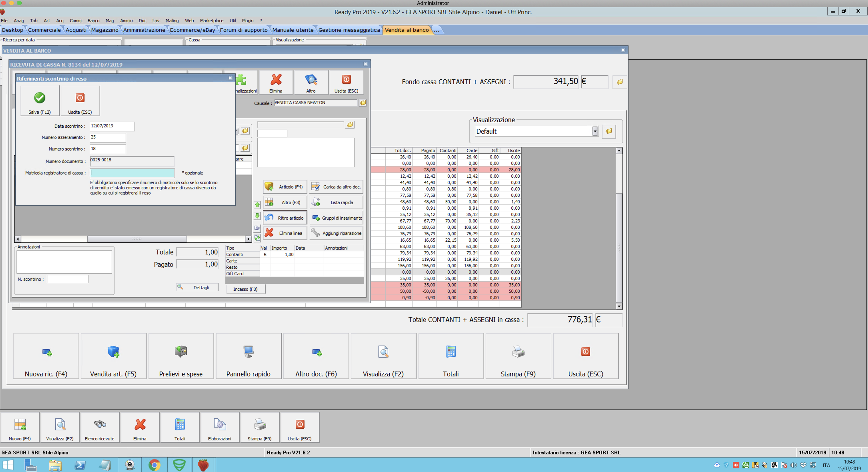Open Aggiungi riparazione wrench tool
The height and width of the screenshot is (472, 868).
(x=336, y=233)
